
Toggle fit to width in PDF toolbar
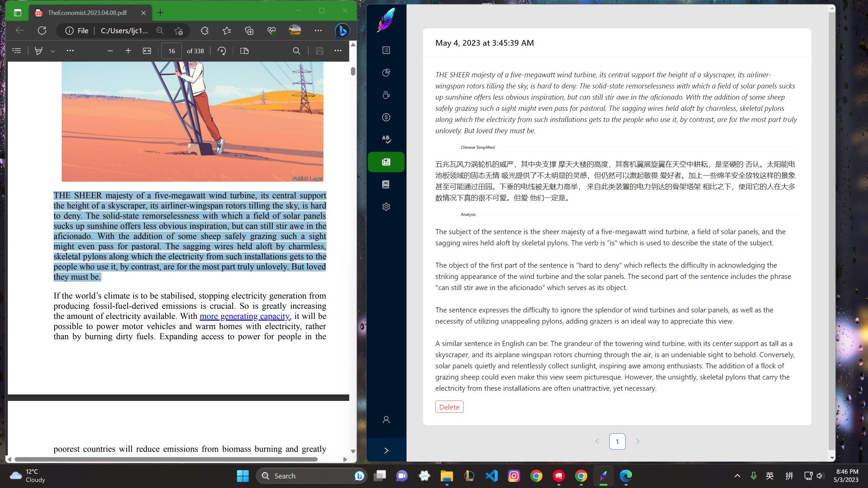[x=147, y=51]
